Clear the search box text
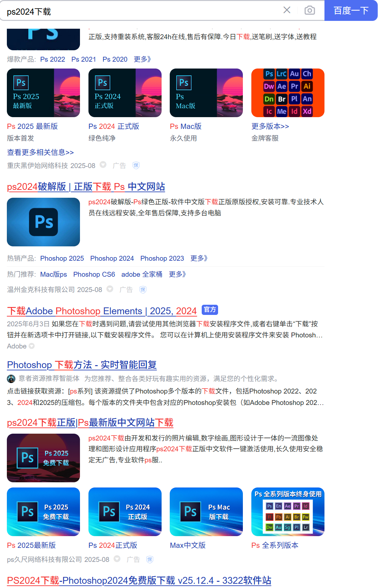 287,10
